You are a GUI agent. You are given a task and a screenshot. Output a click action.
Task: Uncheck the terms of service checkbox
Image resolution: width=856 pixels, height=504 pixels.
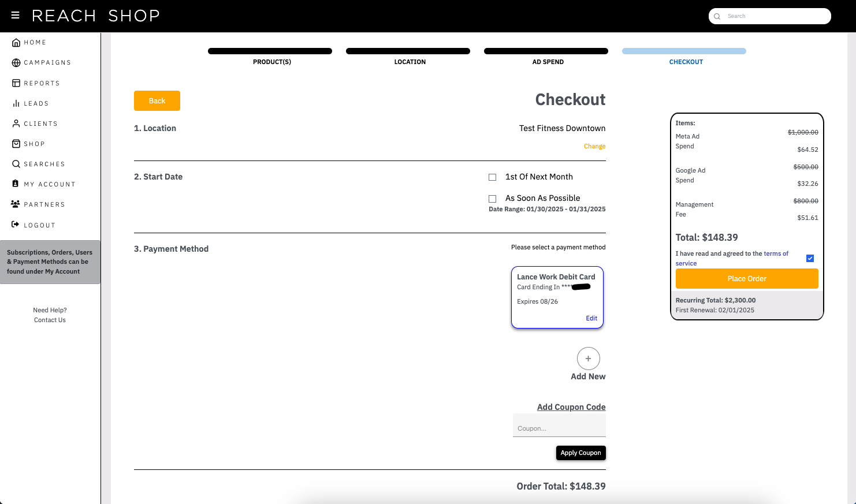(810, 258)
